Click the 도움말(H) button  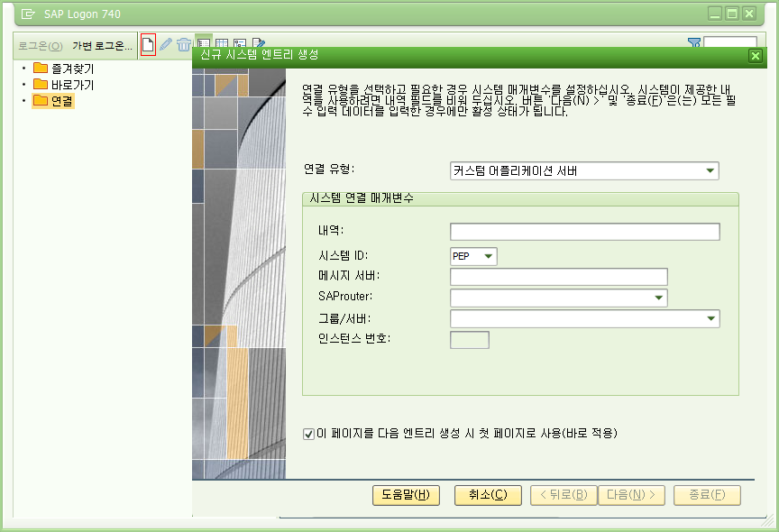(406, 495)
